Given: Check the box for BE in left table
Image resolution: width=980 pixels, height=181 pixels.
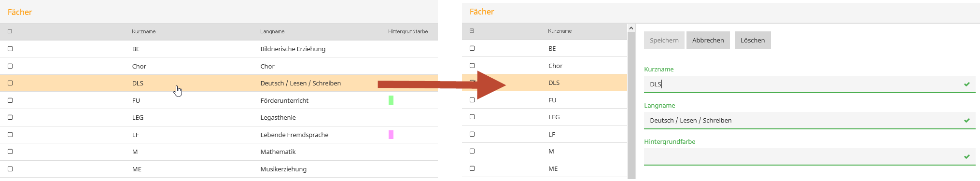Looking at the screenshot, I should click(10, 49).
